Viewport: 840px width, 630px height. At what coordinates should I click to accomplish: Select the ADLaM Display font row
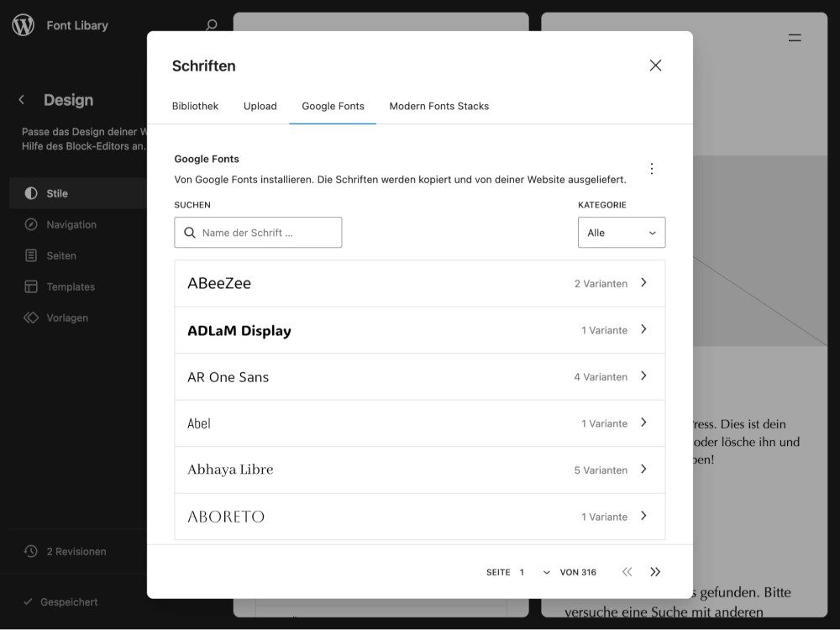419,330
